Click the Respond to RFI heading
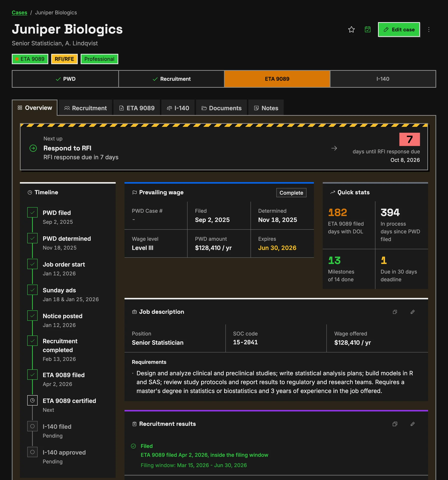Screen dimensions: 448x480 coord(67,148)
